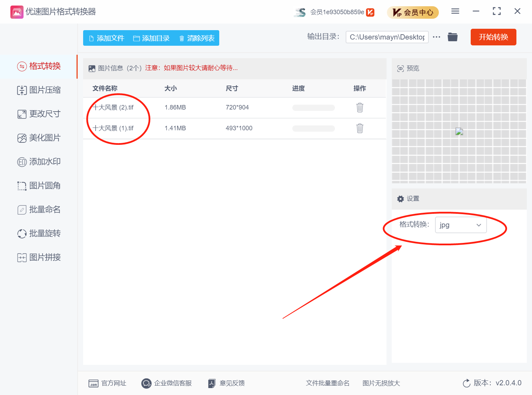The image size is (532, 395).
Task: Delete 十大风景 (2).tif from the list
Action: (360, 107)
